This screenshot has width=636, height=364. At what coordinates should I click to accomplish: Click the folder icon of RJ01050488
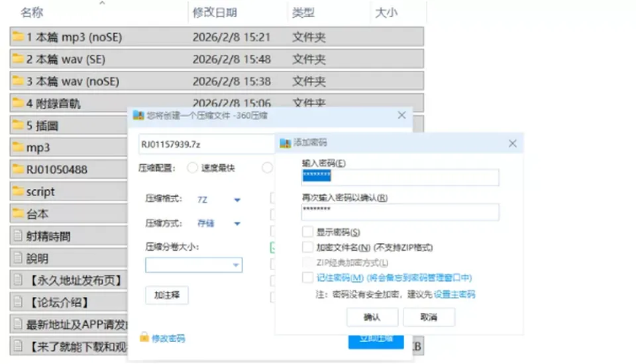click(x=18, y=169)
